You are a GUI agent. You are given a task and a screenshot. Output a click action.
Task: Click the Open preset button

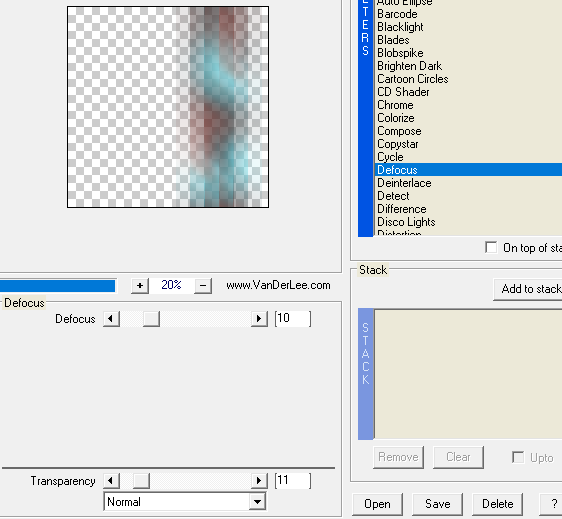coord(377,504)
